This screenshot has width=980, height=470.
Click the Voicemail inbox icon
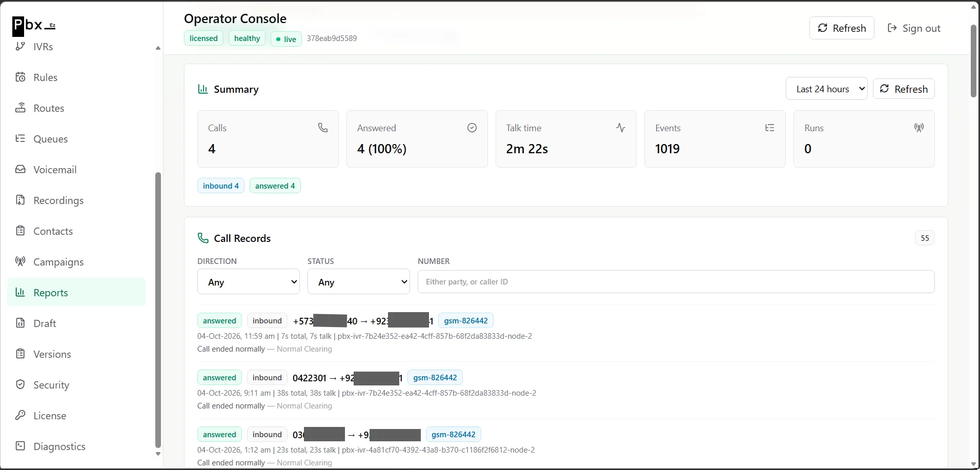click(x=21, y=170)
